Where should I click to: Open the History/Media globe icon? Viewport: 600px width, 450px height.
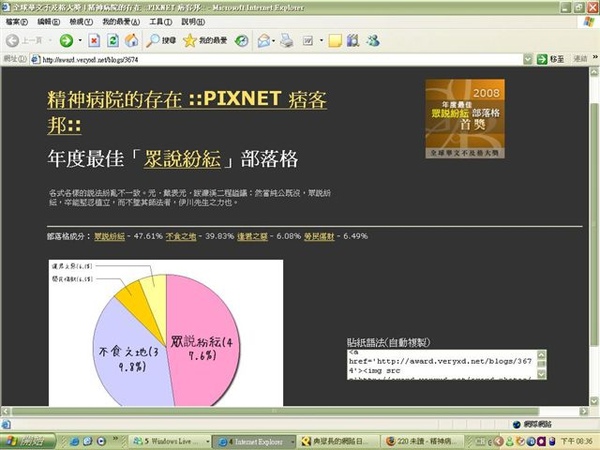pyautogui.click(x=241, y=41)
